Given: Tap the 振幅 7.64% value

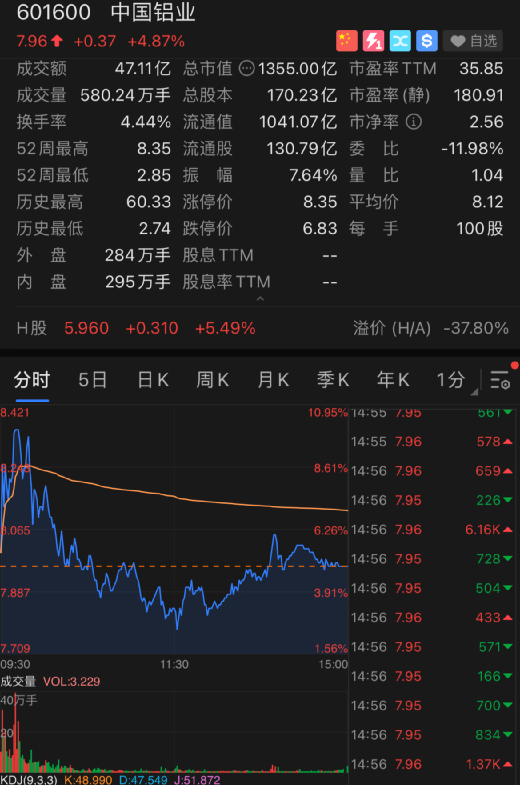Looking at the screenshot, I should pyautogui.click(x=313, y=175).
